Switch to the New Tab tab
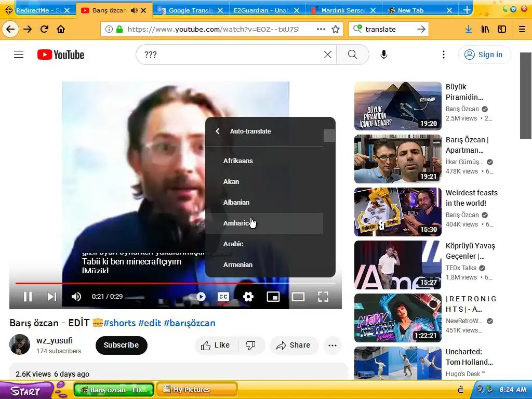Screen dimensions: 532x399 tap(420, 10)
